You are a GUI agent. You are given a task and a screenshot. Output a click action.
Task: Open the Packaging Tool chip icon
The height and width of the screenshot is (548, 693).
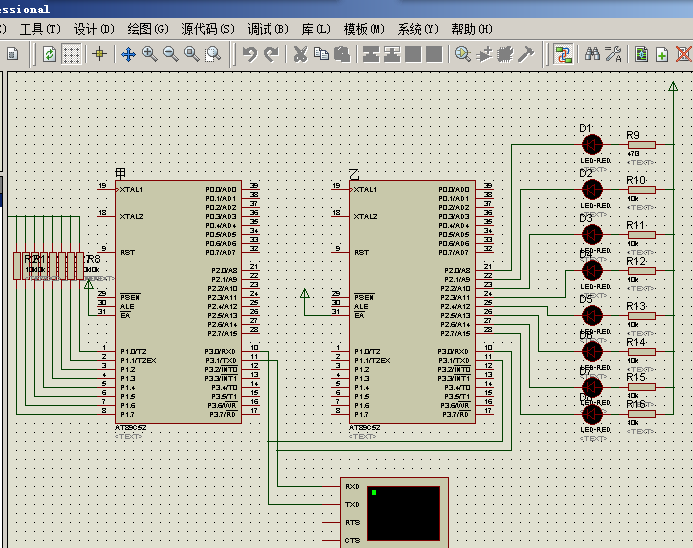pos(505,54)
